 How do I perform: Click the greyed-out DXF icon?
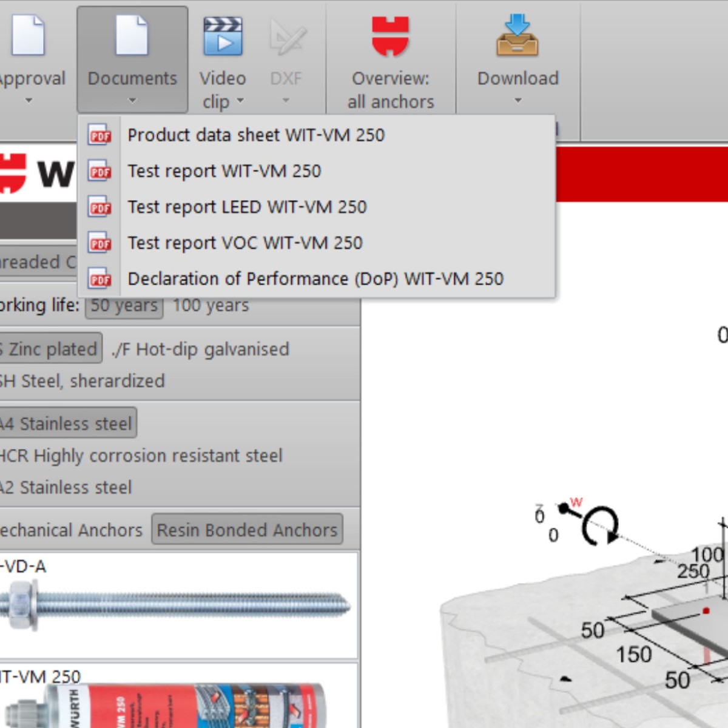pyautogui.click(x=287, y=36)
